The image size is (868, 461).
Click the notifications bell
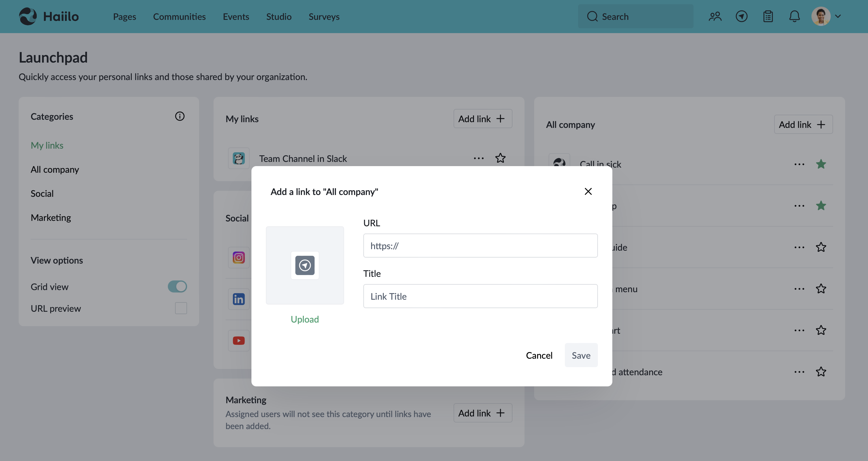click(x=794, y=16)
